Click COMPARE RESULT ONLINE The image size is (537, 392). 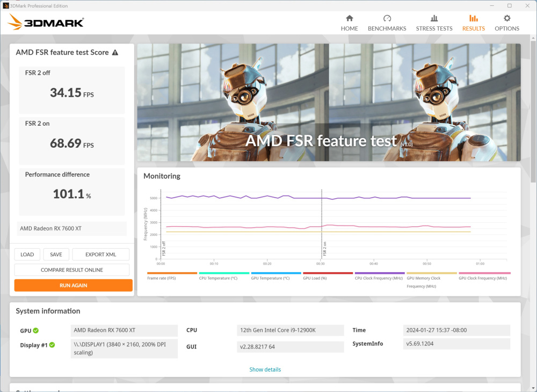pos(71,270)
